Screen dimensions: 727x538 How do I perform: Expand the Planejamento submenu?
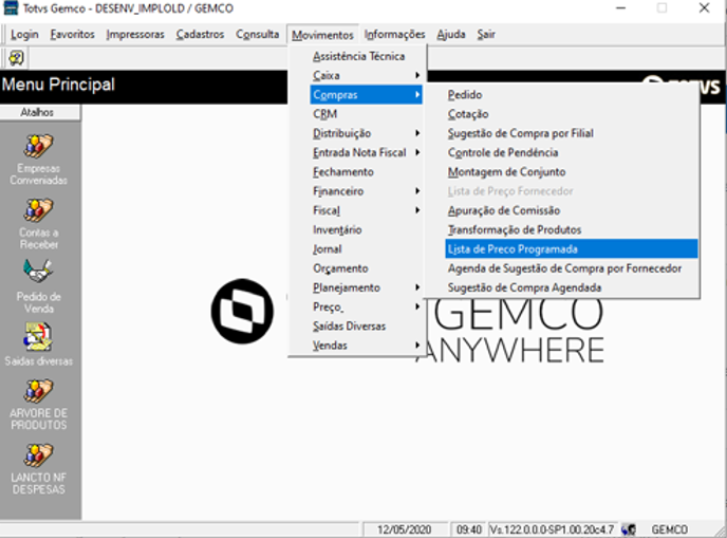click(x=366, y=288)
